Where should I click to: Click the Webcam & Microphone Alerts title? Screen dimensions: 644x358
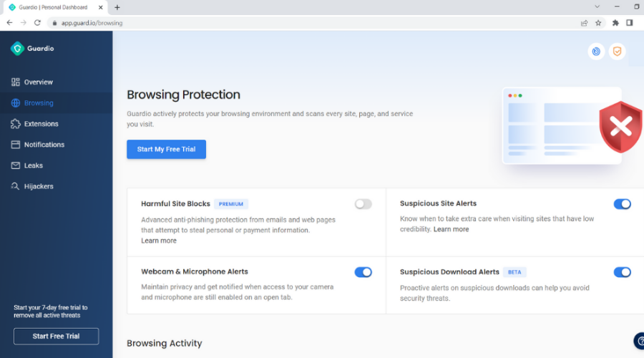coord(195,271)
